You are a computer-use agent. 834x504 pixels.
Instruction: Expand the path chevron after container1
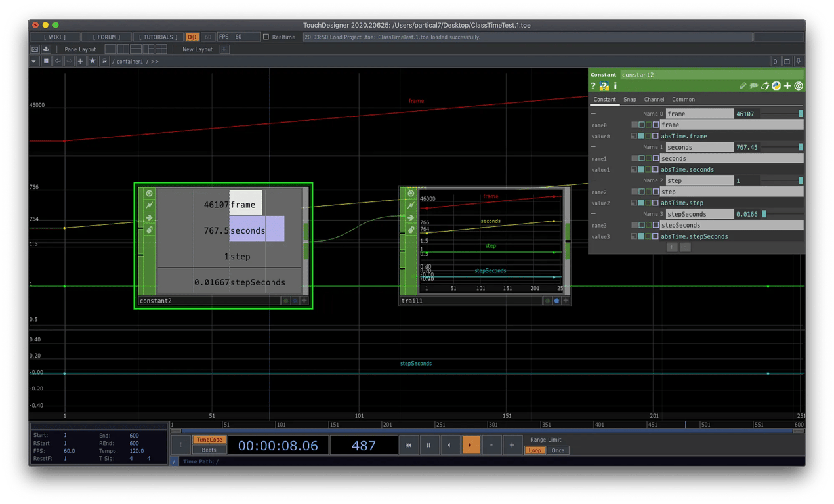point(156,61)
